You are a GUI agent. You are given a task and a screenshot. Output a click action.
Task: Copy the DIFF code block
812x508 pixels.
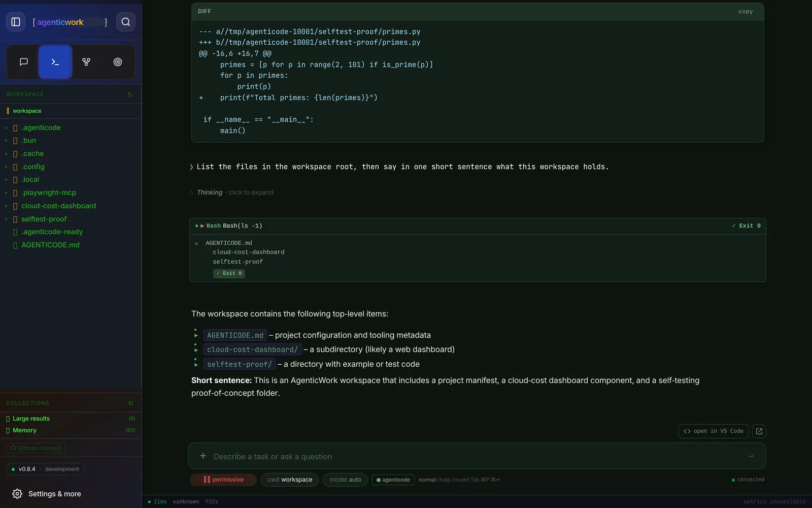pos(746,11)
